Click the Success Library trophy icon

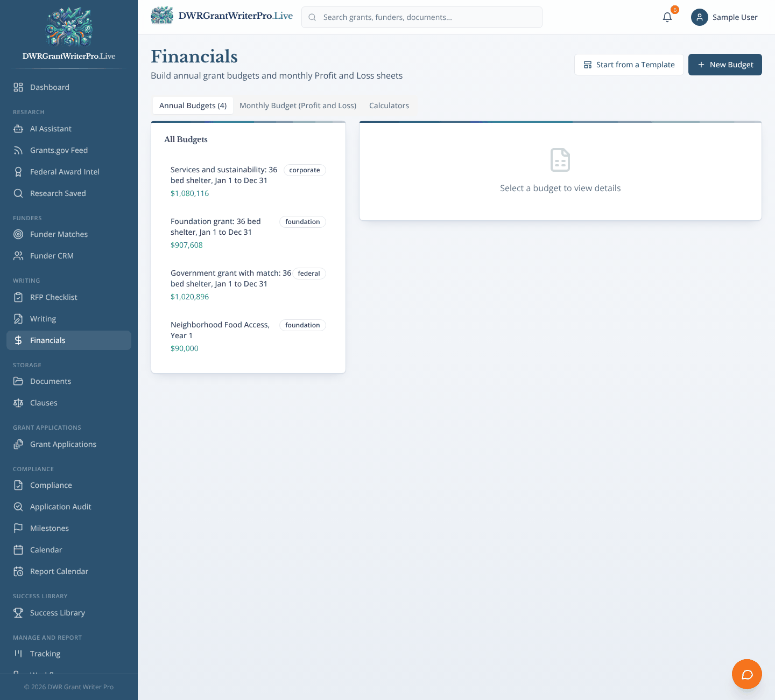[x=18, y=613]
